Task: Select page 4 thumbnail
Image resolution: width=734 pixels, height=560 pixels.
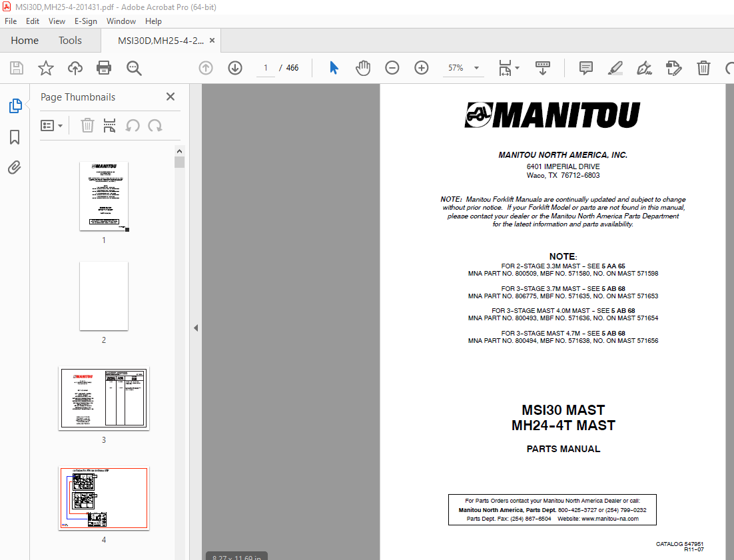Action: coord(104,498)
